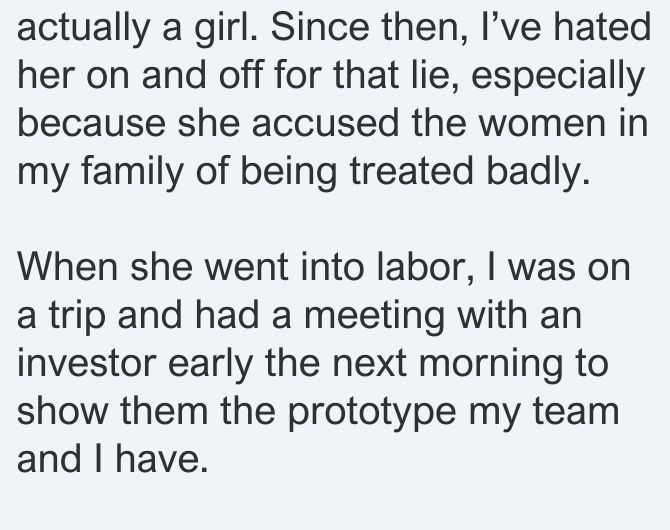The width and height of the screenshot is (670, 530).
Task: Click the final word "have."
Action: (x=161, y=458)
